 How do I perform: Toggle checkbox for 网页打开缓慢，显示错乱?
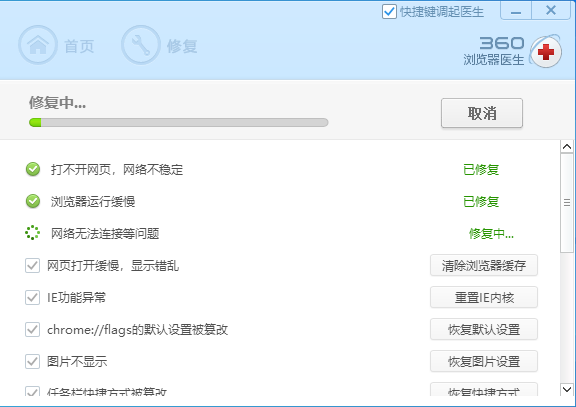coord(32,265)
